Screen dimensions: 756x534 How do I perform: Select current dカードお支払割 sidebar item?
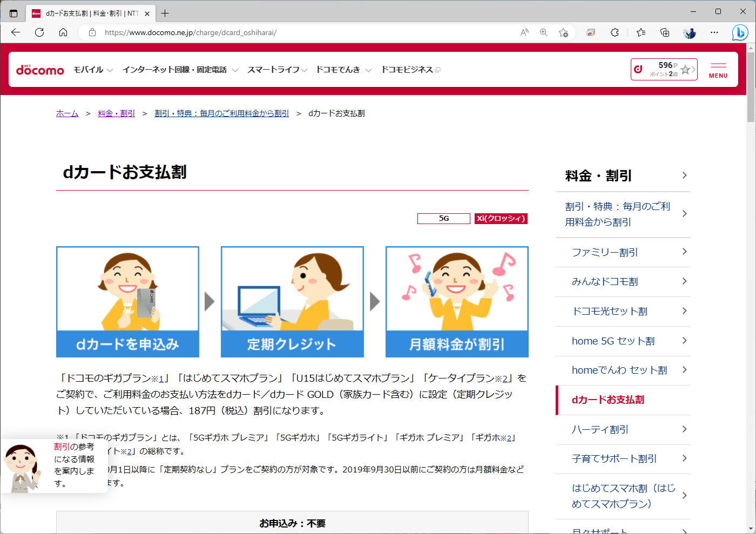coord(623,400)
